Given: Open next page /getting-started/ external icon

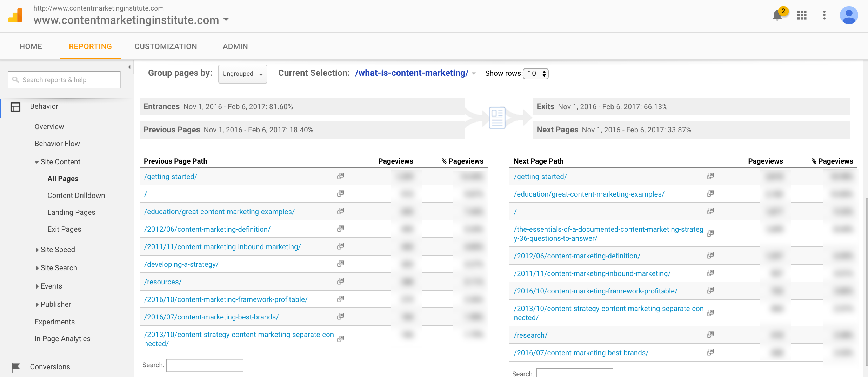Looking at the screenshot, I should click(x=710, y=176).
